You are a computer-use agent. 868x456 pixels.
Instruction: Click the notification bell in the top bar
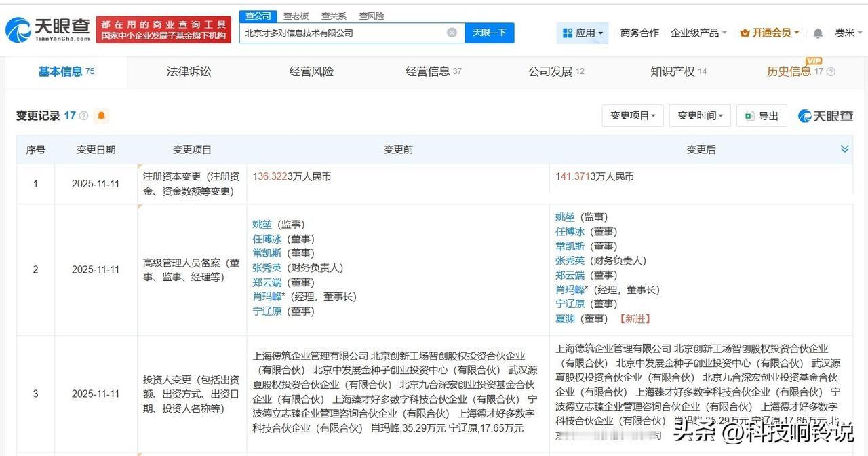pyautogui.click(x=818, y=32)
